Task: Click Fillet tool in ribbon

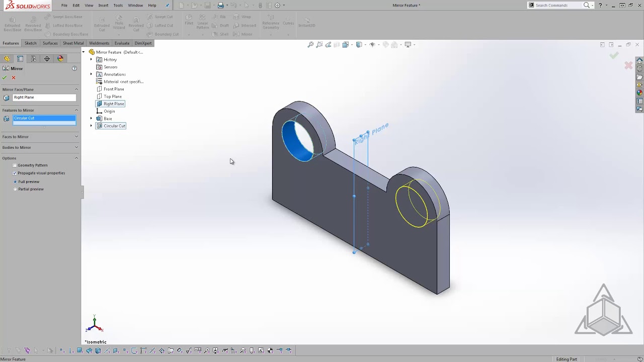Action: [189, 21]
